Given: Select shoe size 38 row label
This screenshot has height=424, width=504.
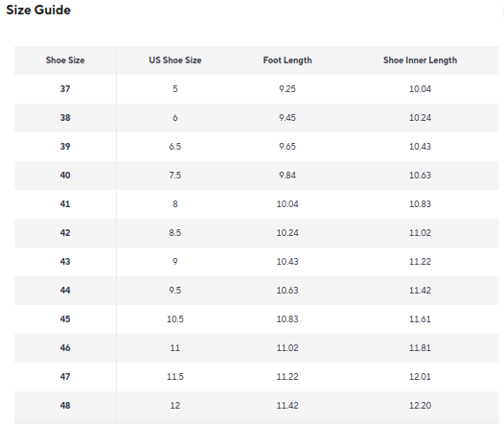Looking at the screenshot, I should (x=65, y=118).
